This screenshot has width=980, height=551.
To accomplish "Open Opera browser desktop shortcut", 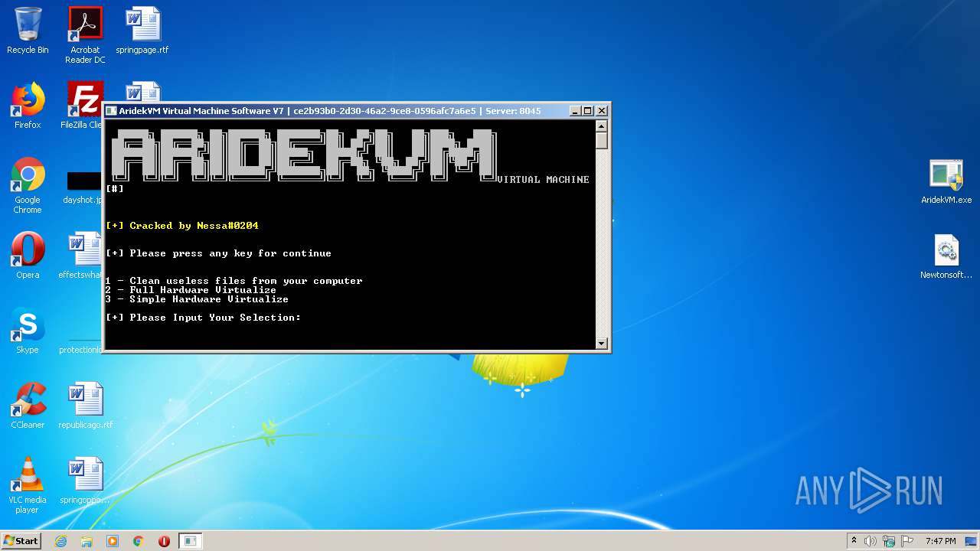I will coord(28,256).
